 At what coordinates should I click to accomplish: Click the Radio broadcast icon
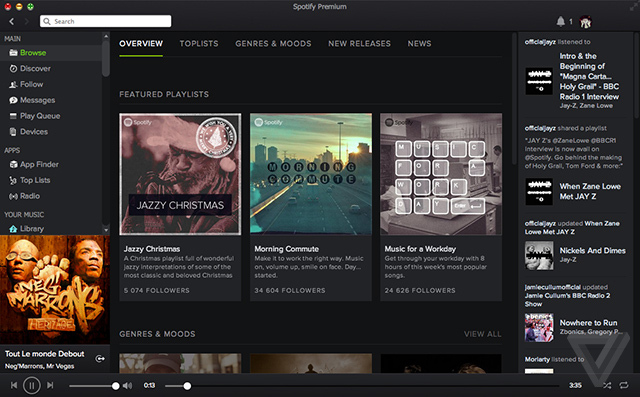pos(13,196)
